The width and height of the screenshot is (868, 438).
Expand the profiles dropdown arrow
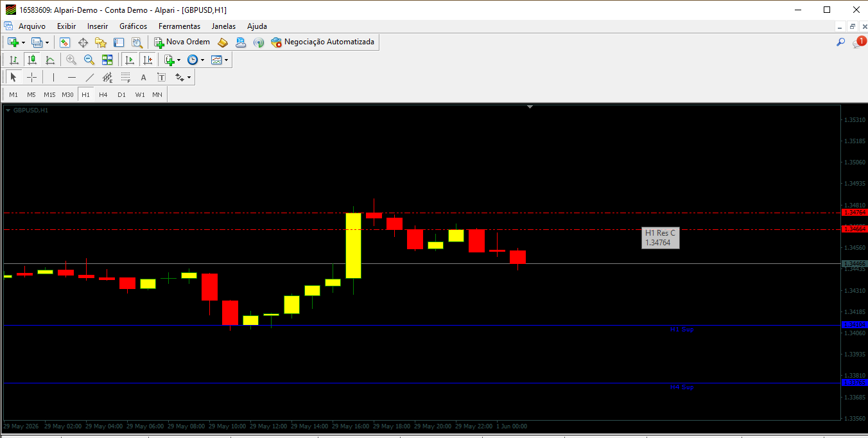coord(47,42)
